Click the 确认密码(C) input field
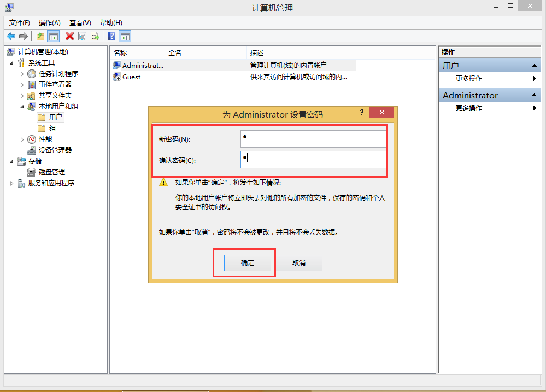Screen dimensions: 546x392 point(313,160)
